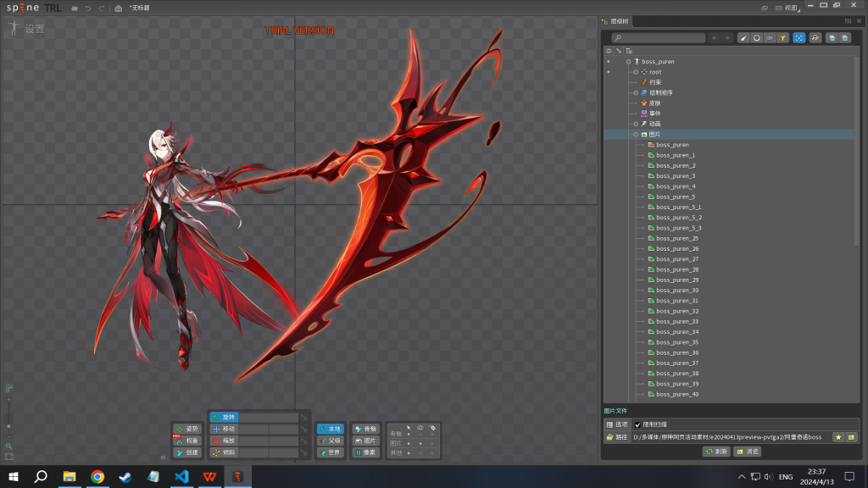Click the fit-to-view icon at viewport bottom-left
The width and height of the screenshot is (868, 488).
point(8,457)
